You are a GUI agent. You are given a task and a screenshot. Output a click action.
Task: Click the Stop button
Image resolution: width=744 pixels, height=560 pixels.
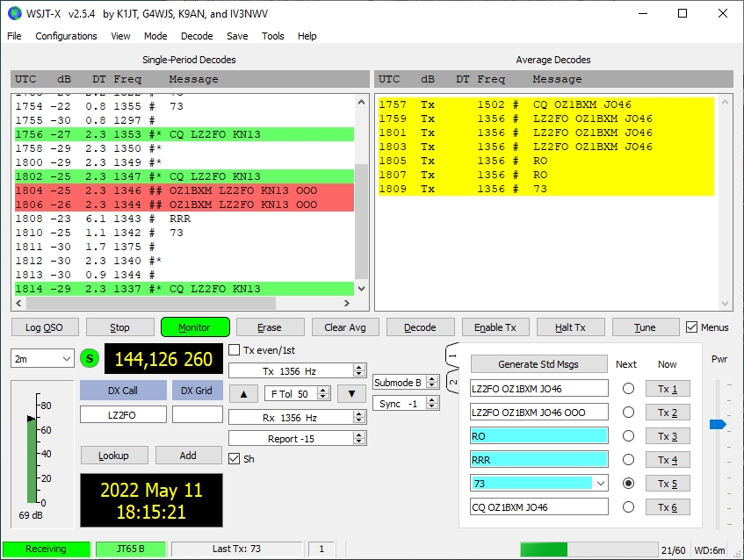click(x=119, y=327)
